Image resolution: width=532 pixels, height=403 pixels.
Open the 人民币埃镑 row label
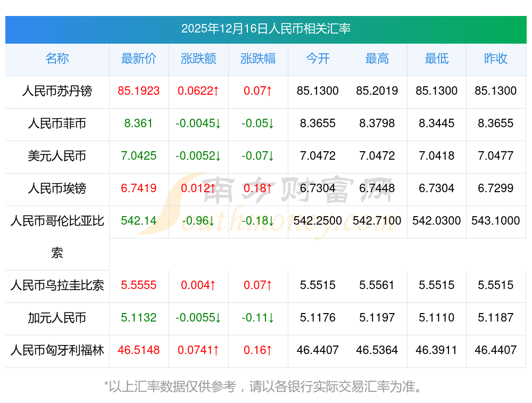click(x=57, y=188)
